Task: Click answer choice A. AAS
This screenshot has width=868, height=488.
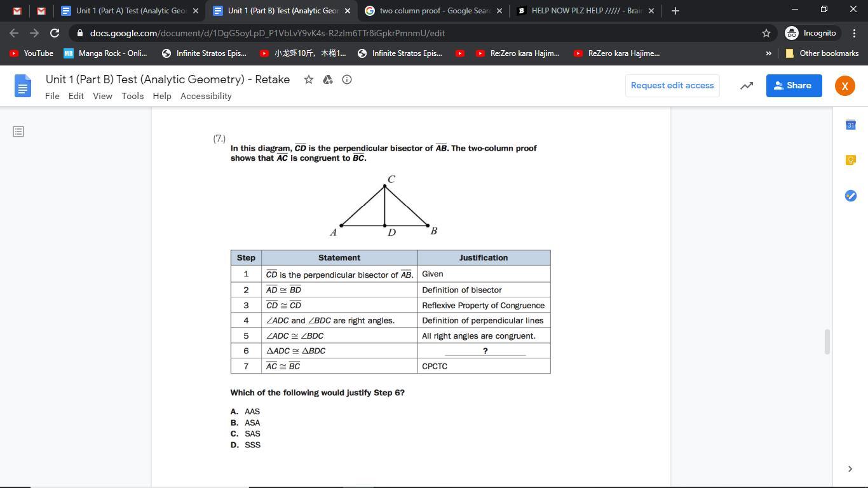Action: pyautogui.click(x=245, y=412)
